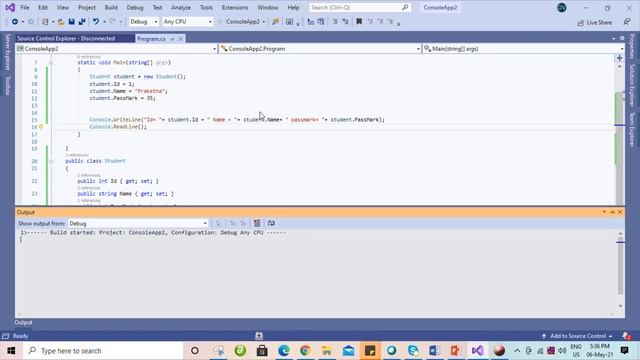Click the search magnifier icon in title bar
The image size is (640, 360).
[x=405, y=7]
